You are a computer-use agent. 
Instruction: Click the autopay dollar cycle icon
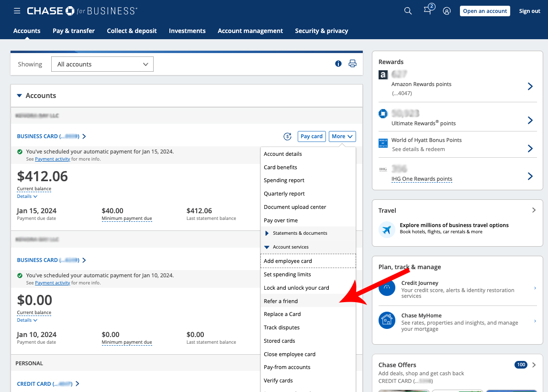click(x=288, y=136)
